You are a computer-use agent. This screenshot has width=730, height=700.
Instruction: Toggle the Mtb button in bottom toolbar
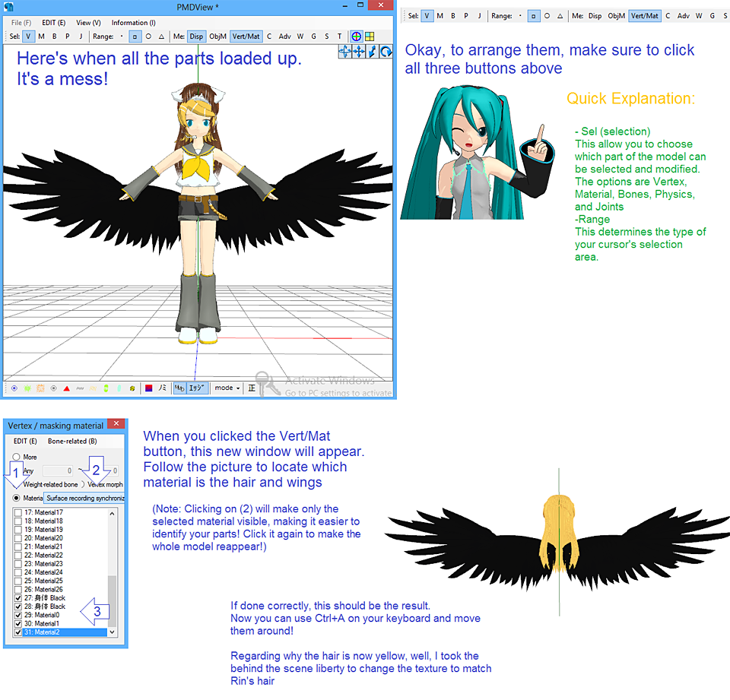coord(179,388)
